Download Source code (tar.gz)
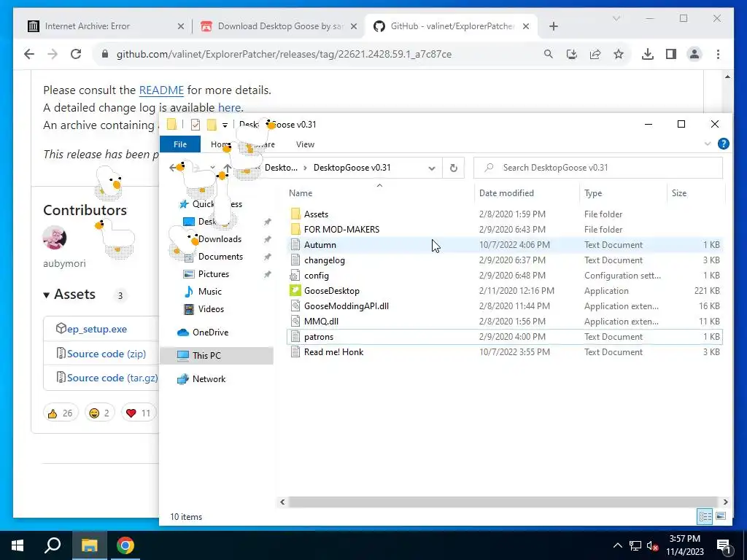This screenshot has height=560, width=747. (x=112, y=378)
